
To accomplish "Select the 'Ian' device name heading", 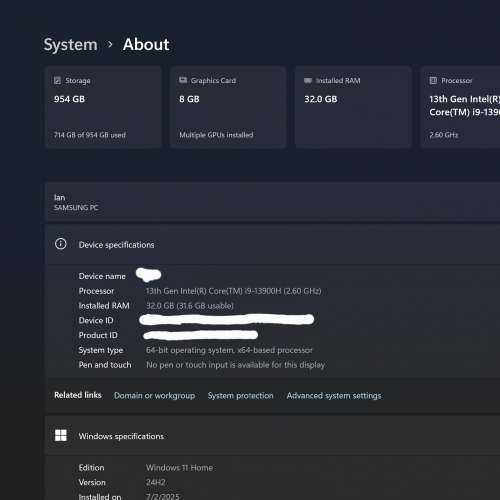I will click(59, 198).
